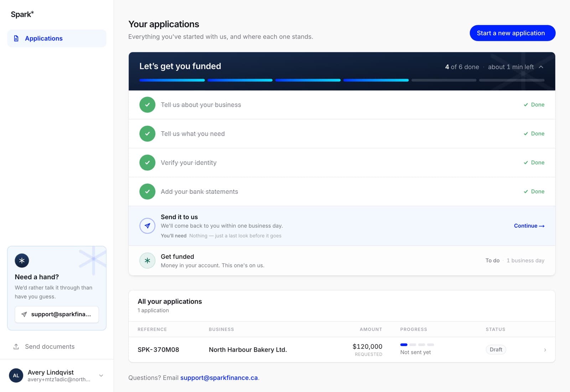Screen dimensions: 570x392
Task: Click the Avery Lindqvist account name
Action: point(51,372)
